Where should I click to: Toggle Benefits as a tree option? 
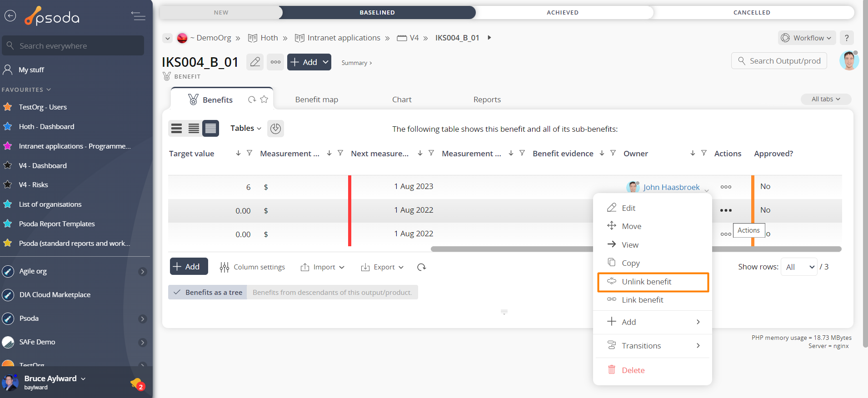pyautogui.click(x=208, y=292)
